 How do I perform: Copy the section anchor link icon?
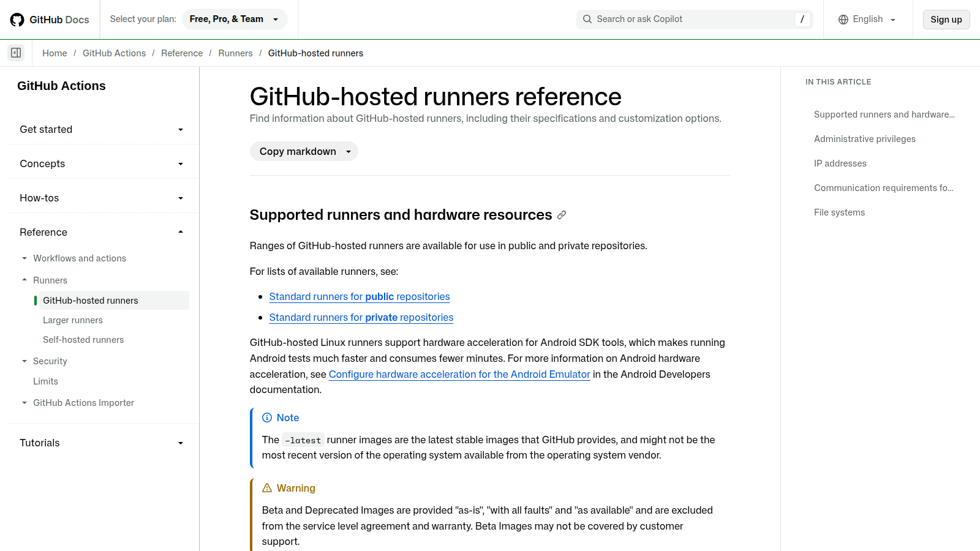point(562,215)
